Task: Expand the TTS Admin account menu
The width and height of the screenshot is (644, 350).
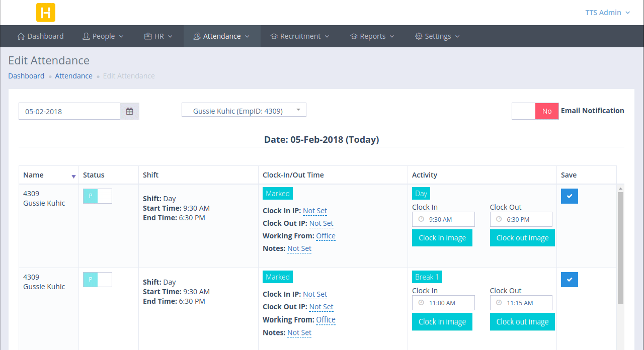Action: 607,12
